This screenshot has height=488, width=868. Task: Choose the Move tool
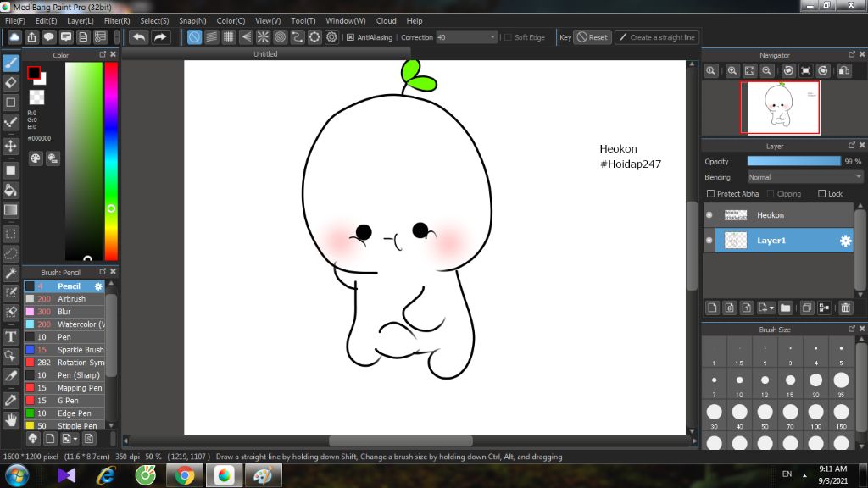tap(11, 146)
